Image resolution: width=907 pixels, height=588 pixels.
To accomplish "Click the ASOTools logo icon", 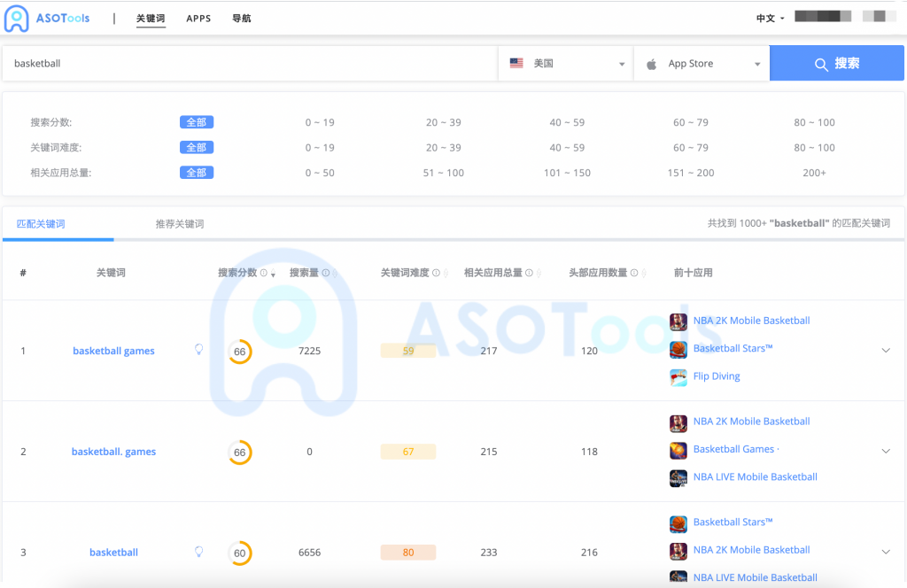I will [16, 19].
